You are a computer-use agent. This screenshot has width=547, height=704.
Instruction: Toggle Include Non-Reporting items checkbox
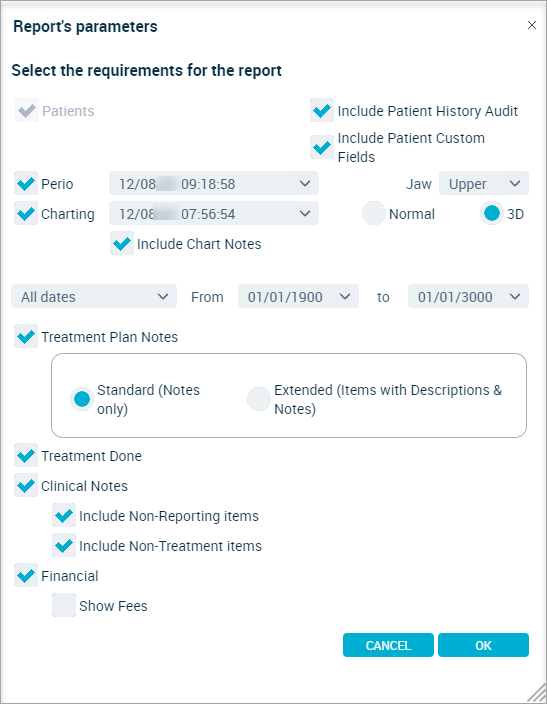[64, 515]
